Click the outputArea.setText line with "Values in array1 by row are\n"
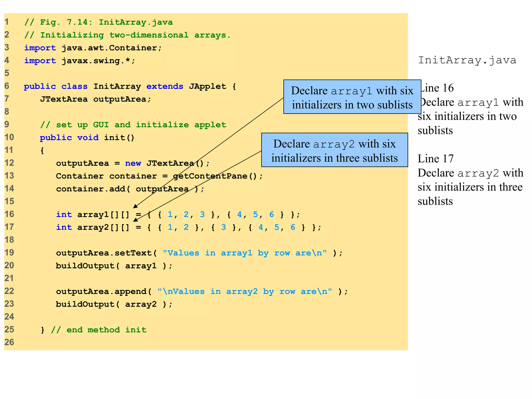532x399 pixels. (x=199, y=253)
